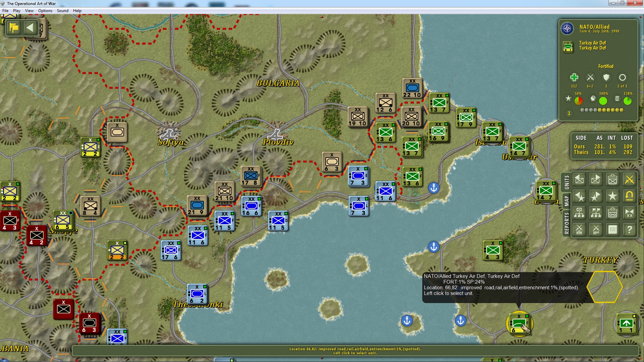The image size is (644, 362).
Task: Click the jerrycan supply icon
Action: [617, 99]
